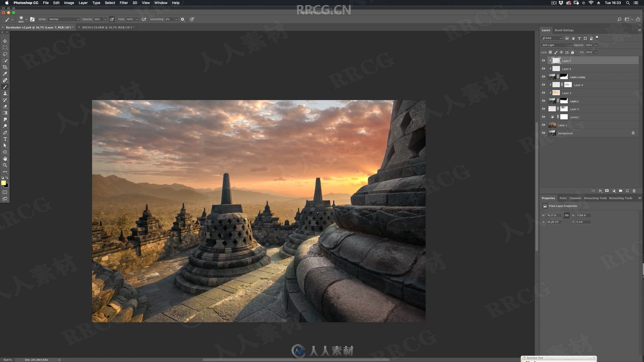Switch to Brush Settings tab

click(x=565, y=30)
